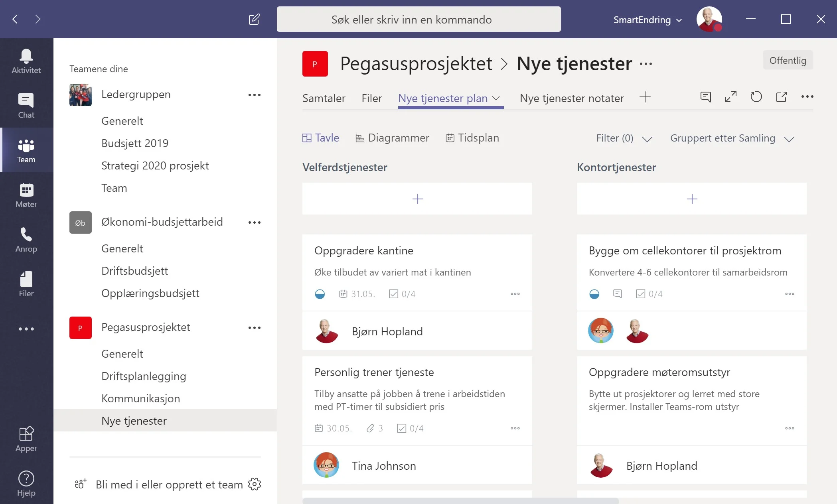Open channel options next to Nye tjenester title

(x=646, y=64)
